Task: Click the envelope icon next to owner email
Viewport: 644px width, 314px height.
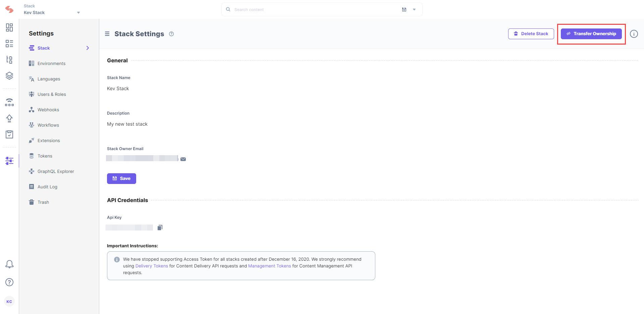Action: tap(183, 159)
